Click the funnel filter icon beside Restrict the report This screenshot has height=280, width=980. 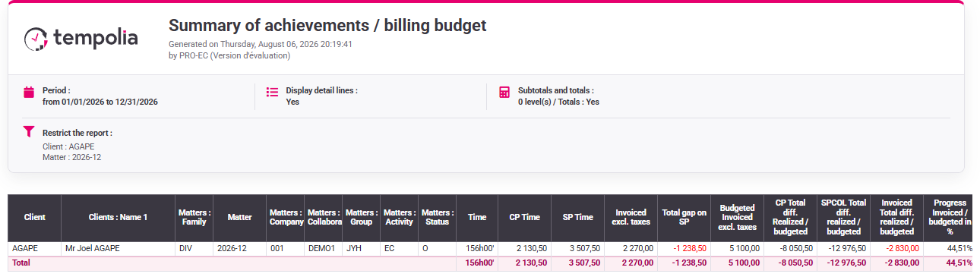pyautogui.click(x=29, y=131)
